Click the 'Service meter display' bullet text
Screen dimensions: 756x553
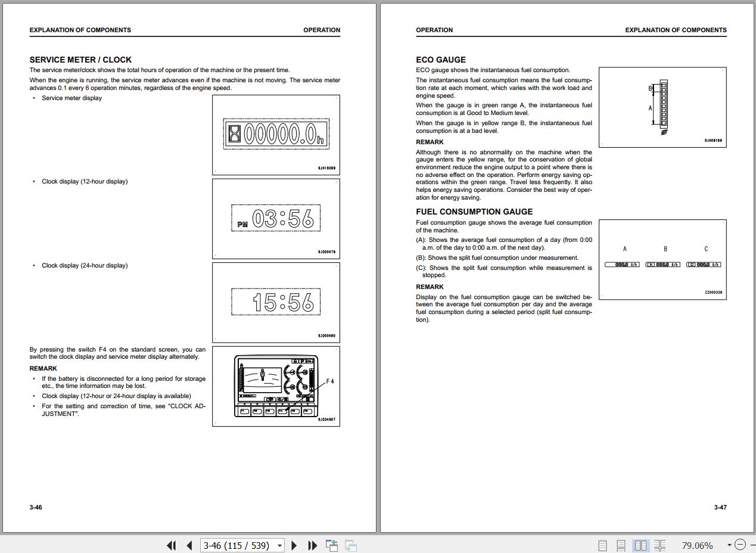pos(71,98)
